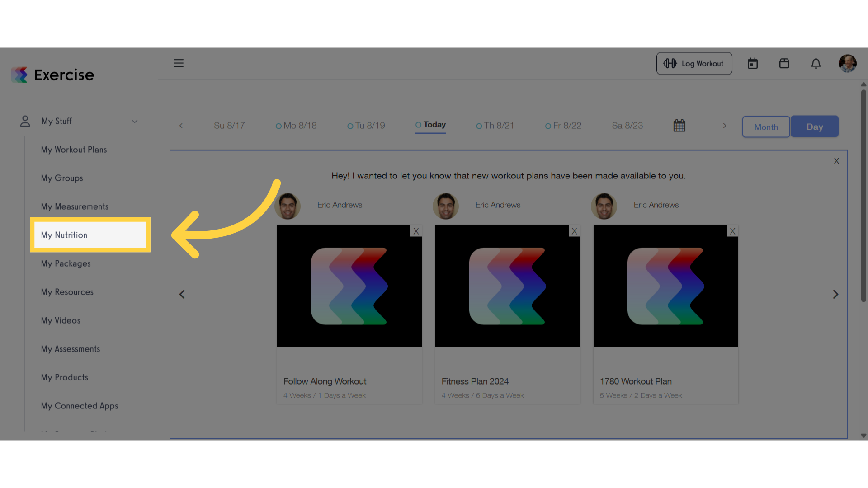The width and height of the screenshot is (868, 488).
Task: Show previous workout plans in carousel
Action: [182, 295]
